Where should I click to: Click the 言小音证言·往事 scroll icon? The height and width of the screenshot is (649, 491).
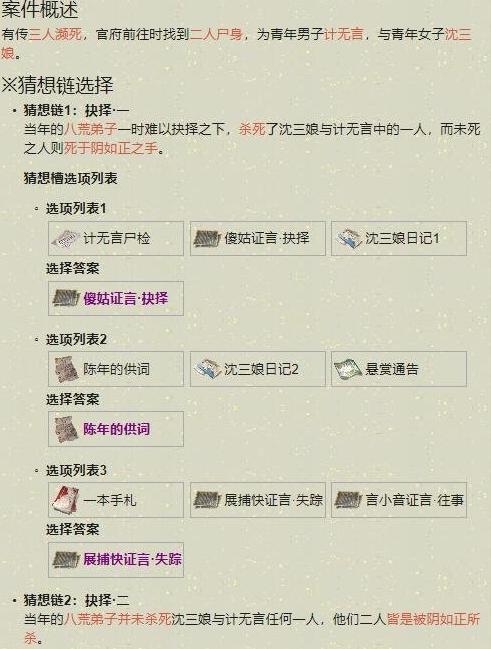coord(349,500)
